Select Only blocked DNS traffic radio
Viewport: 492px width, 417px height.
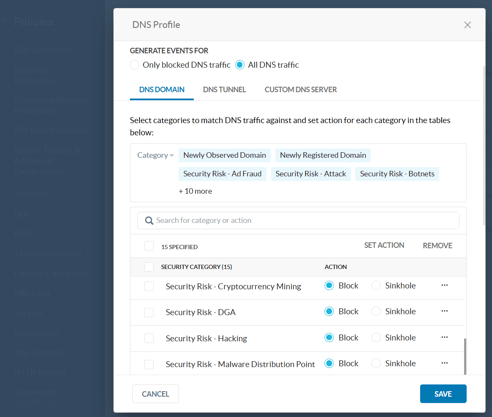click(x=134, y=65)
